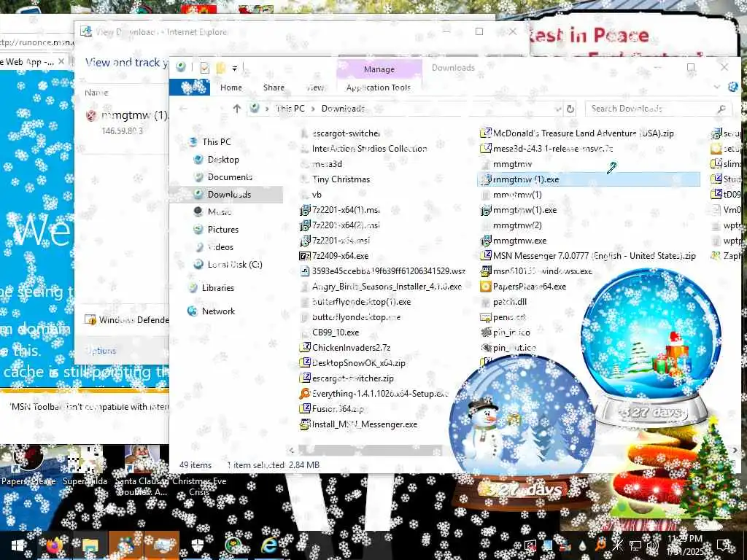Viewport: 747px width, 560px height.
Task: Open Pictures in navigation pane
Action: coord(223,230)
